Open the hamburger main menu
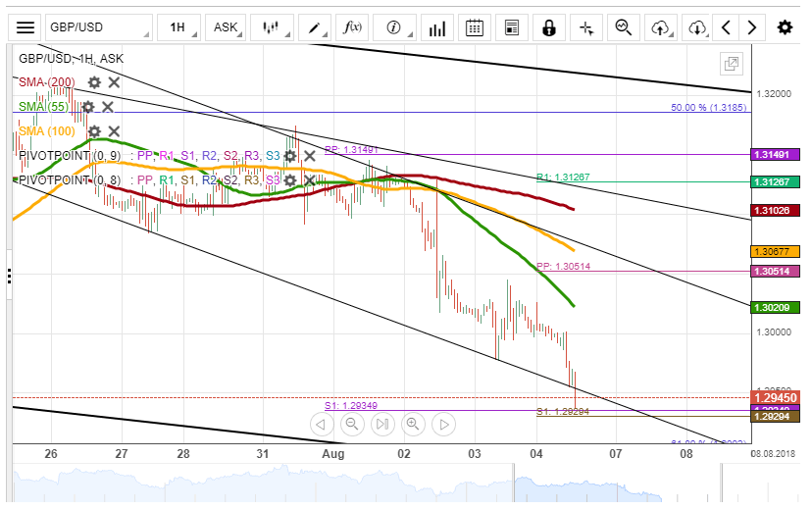The height and width of the screenshot is (509, 812). (25, 27)
